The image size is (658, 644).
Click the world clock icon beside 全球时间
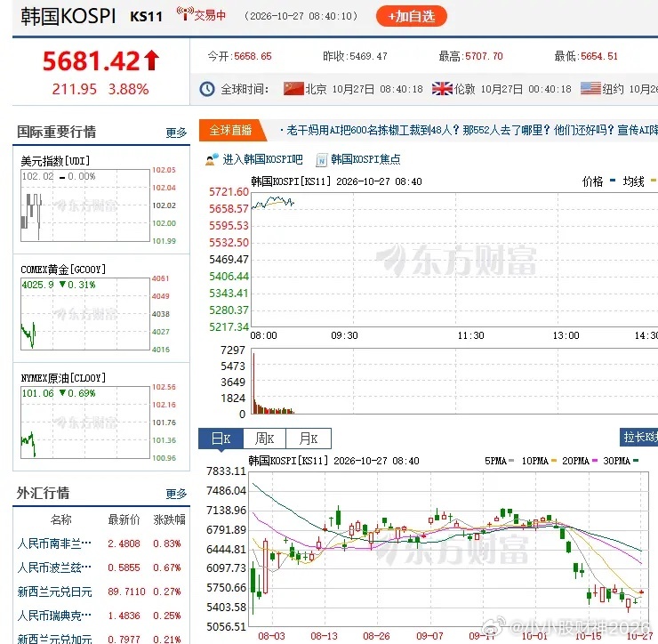tap(207, 89)
